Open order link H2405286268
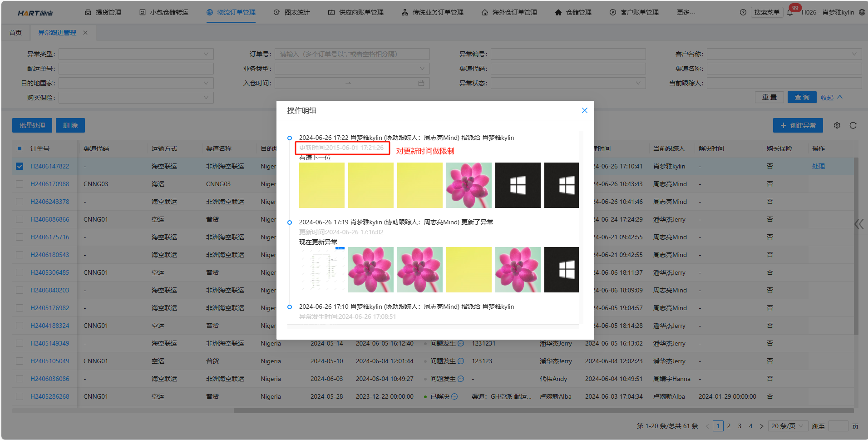868x440 pixels. pos(50,396)
